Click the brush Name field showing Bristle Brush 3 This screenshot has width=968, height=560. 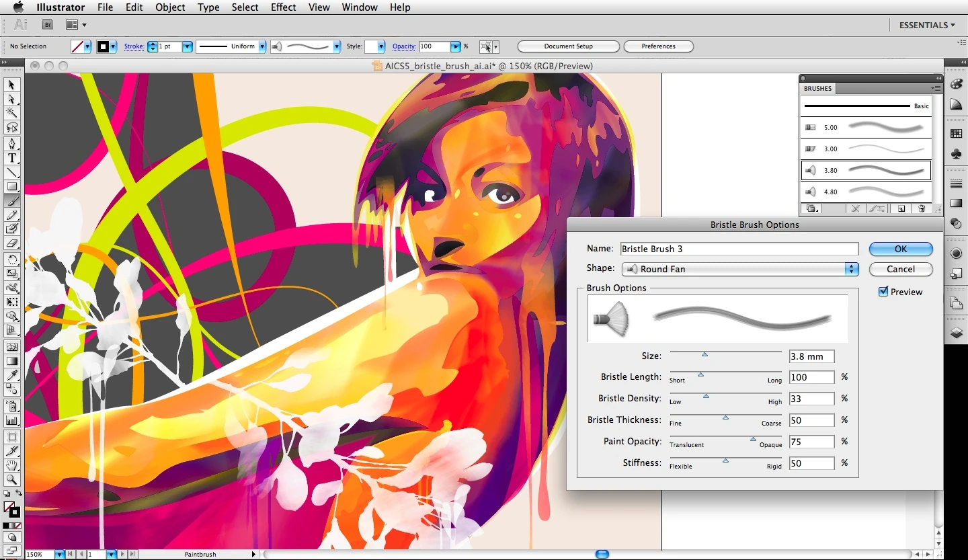[x=739, y=249]
